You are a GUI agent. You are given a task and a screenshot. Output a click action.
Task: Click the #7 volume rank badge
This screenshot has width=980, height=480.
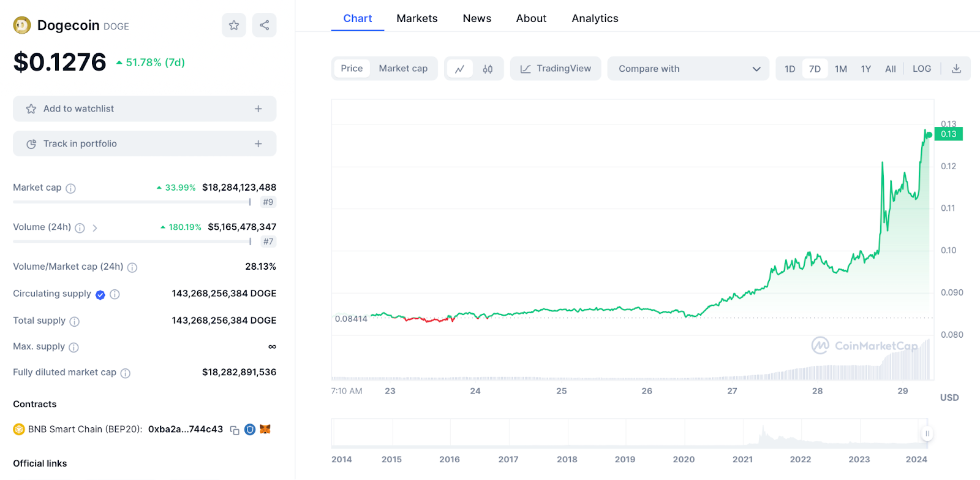(x=268, y=242)
